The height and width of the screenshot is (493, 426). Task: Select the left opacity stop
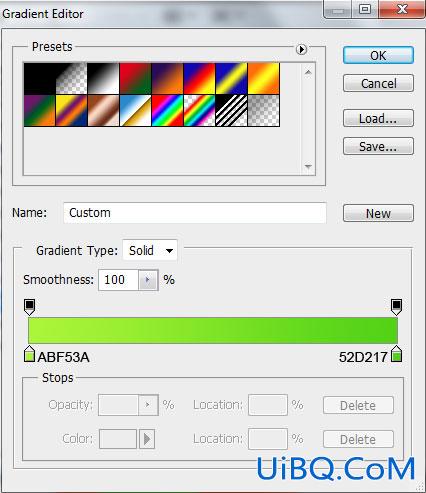(29, 307)
